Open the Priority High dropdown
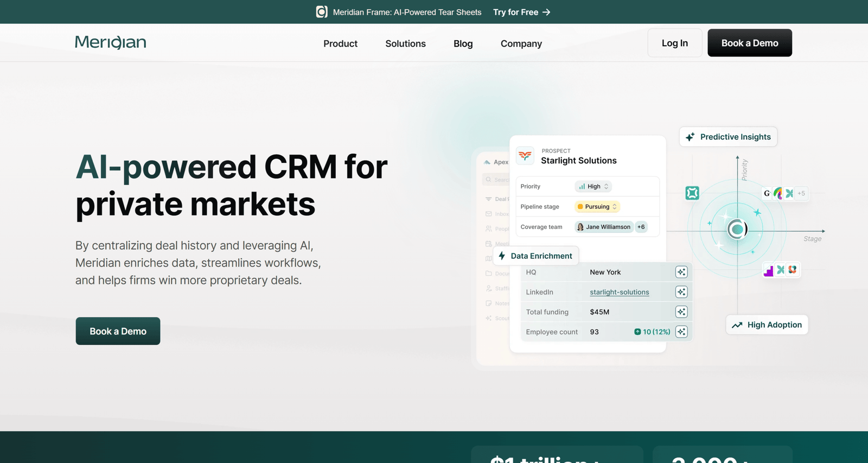Image resolution: width=868 pixels, height=463 pixels. 593,186
